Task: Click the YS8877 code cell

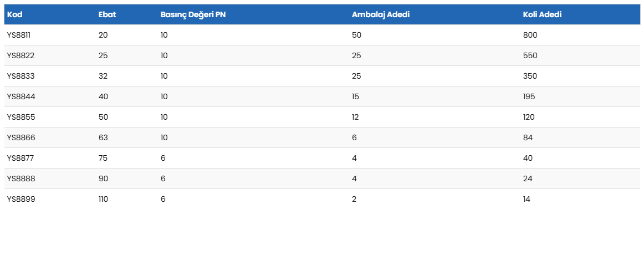Action: (x=20, y=158)
